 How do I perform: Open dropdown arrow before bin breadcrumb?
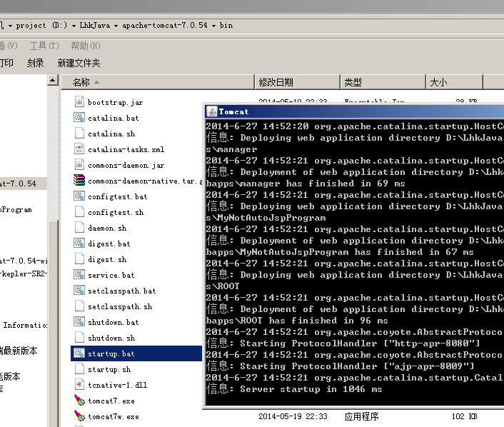pos(213,26)
